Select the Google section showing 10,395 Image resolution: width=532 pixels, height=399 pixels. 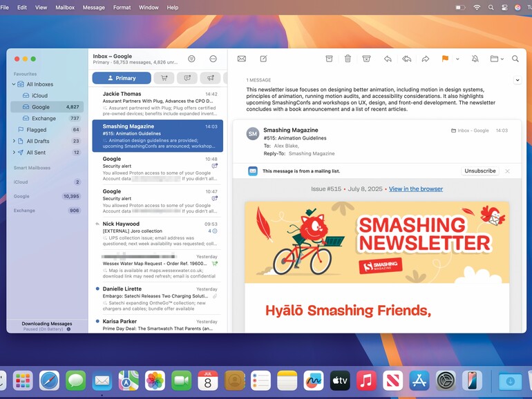coord(47,196)
